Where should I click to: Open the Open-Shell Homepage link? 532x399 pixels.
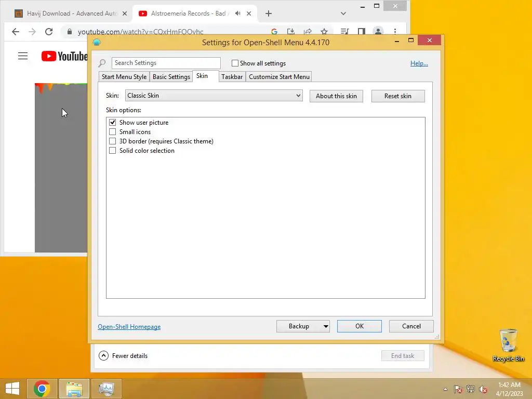pyautogui.click(x=129, y=327)
